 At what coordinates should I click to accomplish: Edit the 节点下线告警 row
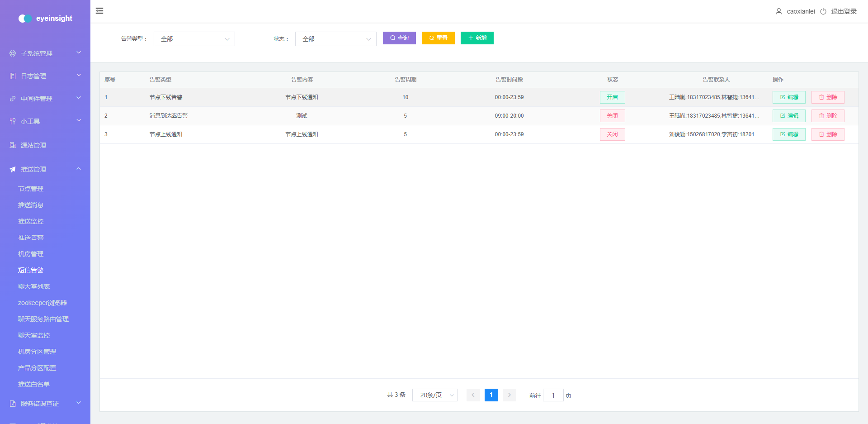click(789, 97)
